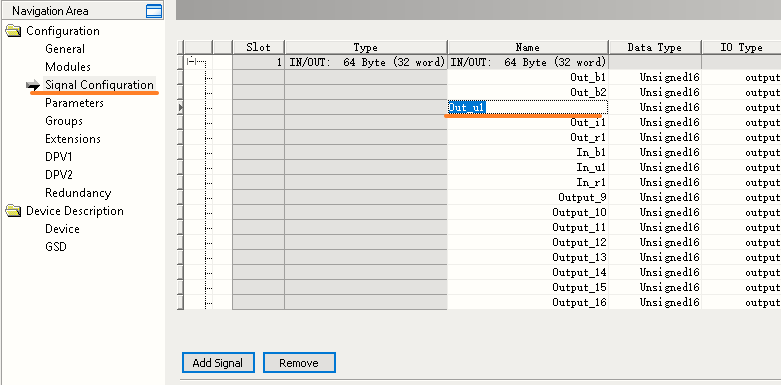Select the In_b1 signal name
This screenshot has height=386, width=781.
click(x=591, y=152)
